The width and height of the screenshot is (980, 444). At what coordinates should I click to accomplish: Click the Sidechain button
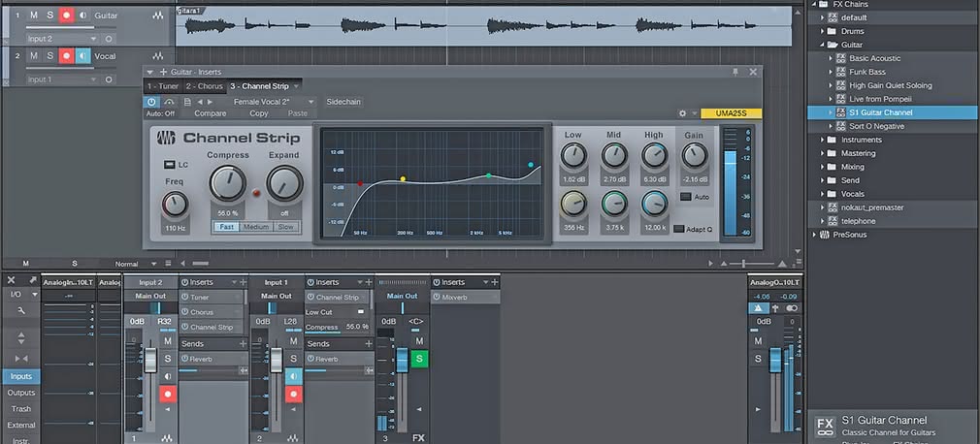tap(343, 101)
